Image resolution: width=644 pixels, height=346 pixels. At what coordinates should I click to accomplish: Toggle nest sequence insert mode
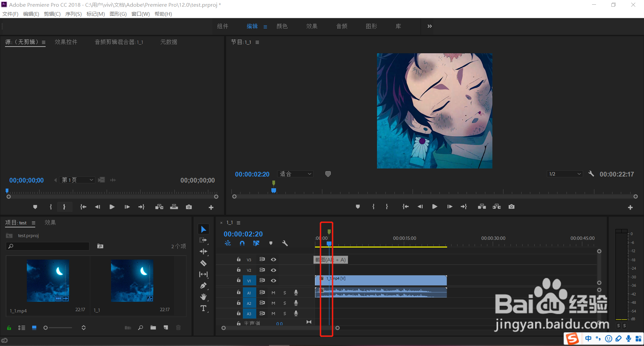[228, 244]
